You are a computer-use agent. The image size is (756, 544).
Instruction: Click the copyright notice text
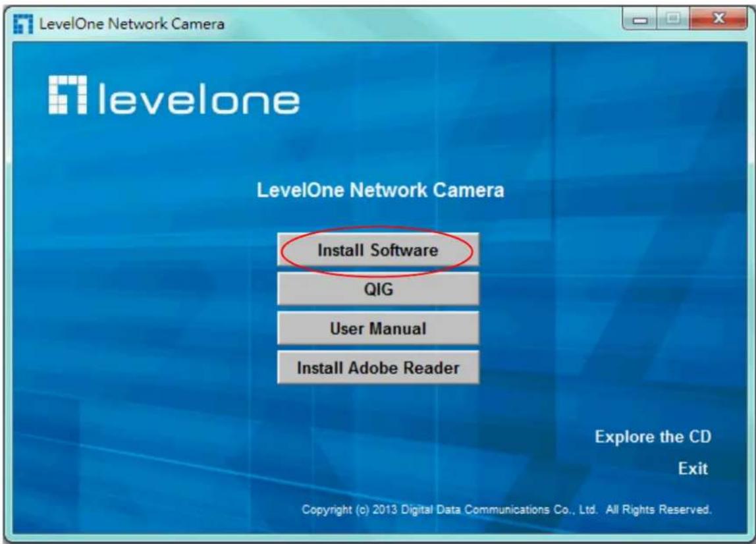[506, 509]
